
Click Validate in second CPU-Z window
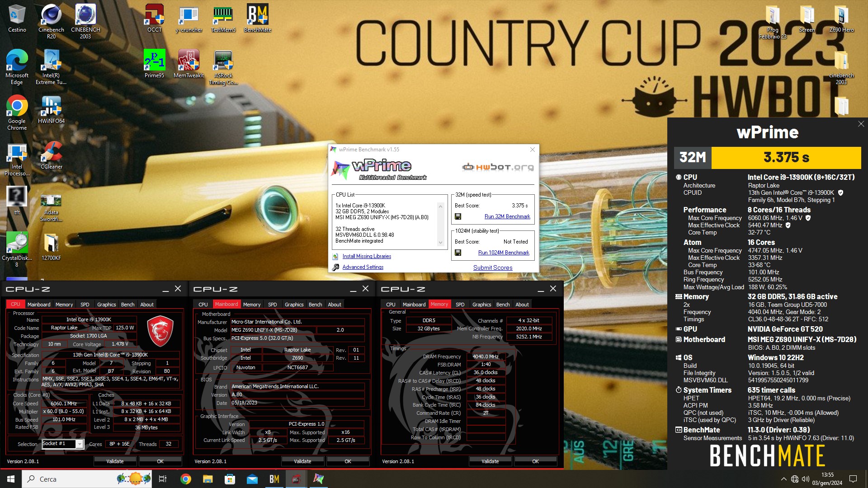pyautogui.click(x=302, y=461)
